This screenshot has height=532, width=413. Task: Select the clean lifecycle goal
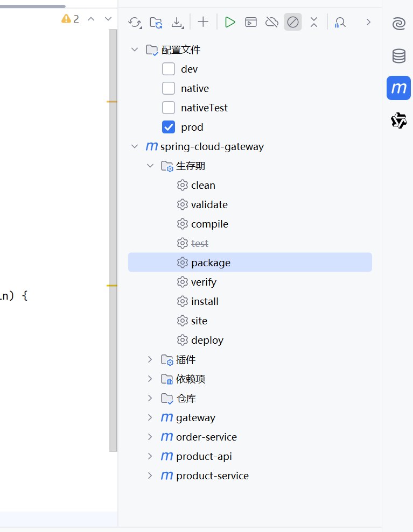click(250, 185)
